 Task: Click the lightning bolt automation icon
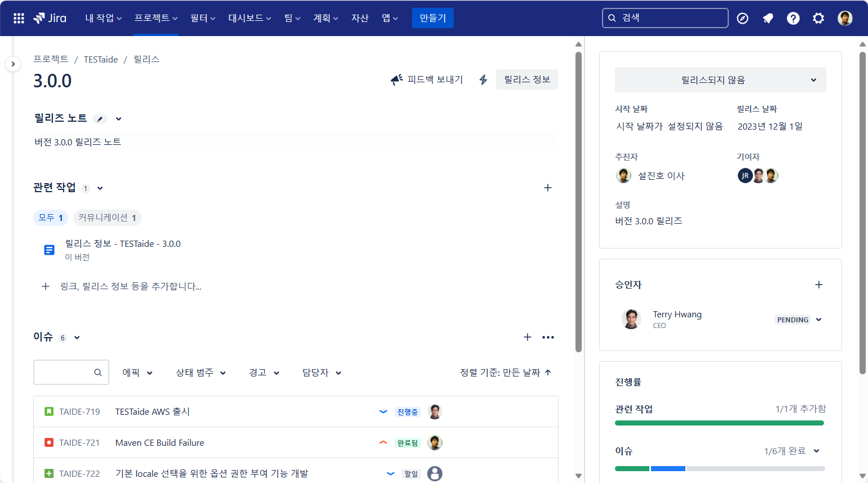coord(483,79)
